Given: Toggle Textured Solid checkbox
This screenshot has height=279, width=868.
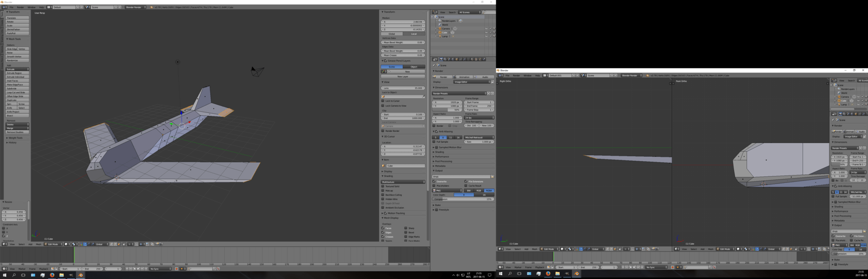Looking at the screenshot, I should [x=383, y=186].
